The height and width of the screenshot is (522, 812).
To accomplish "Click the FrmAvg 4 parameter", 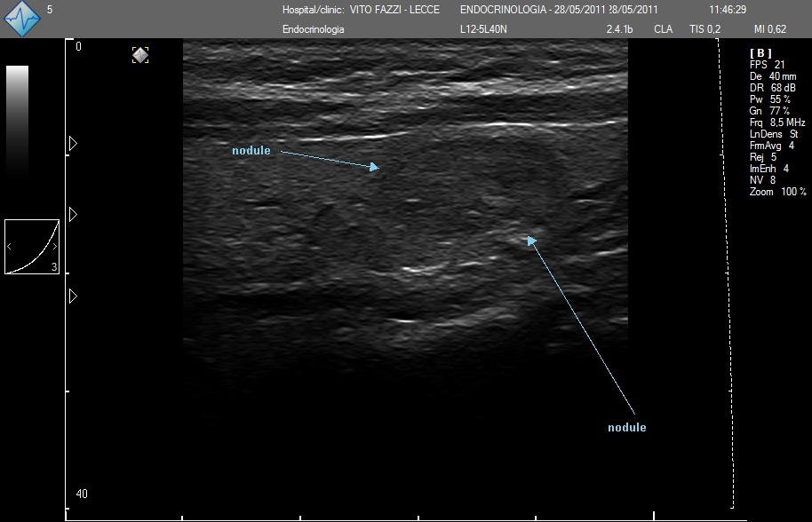I will coord(772,146).
